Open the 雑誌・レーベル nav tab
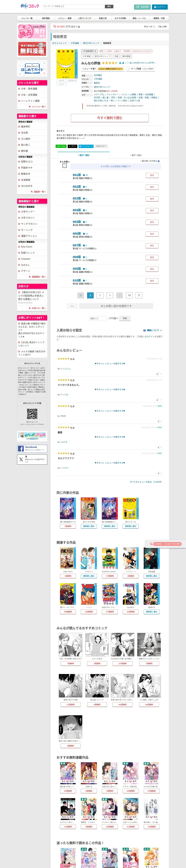Viewport: 186px width, 868px height. pos(139,18)
